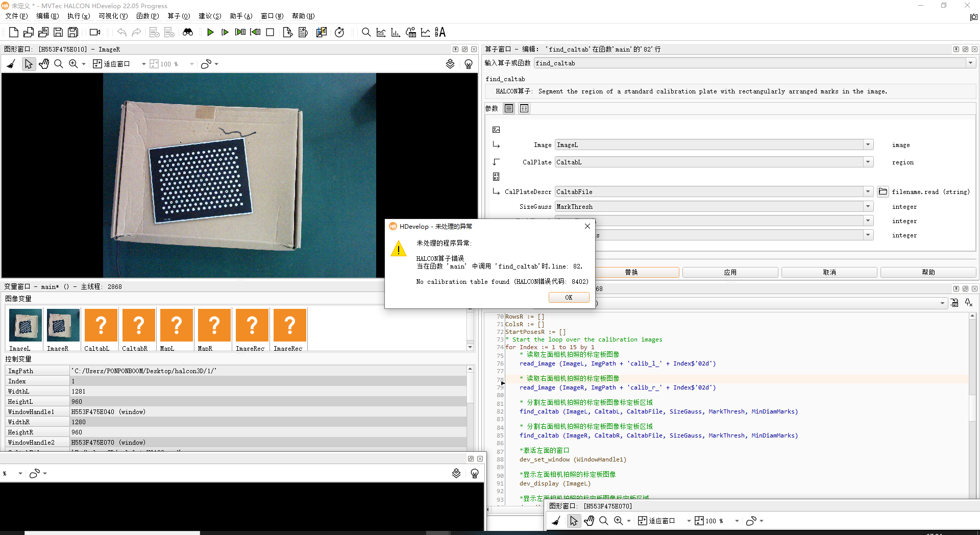The width and height of the screenshot is (980, 535).
Task: Open the 可视化(V) menu
Action: [x=113, y=16]
